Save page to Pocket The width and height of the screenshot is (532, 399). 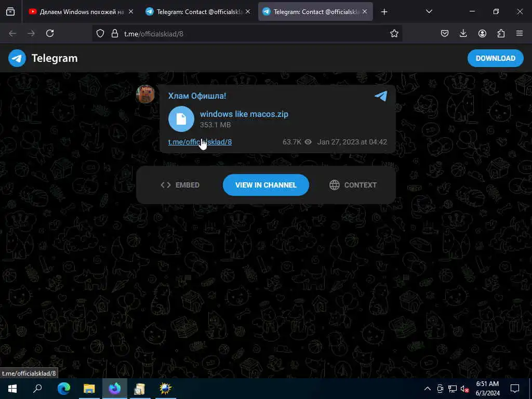click(x=445, y=33)
